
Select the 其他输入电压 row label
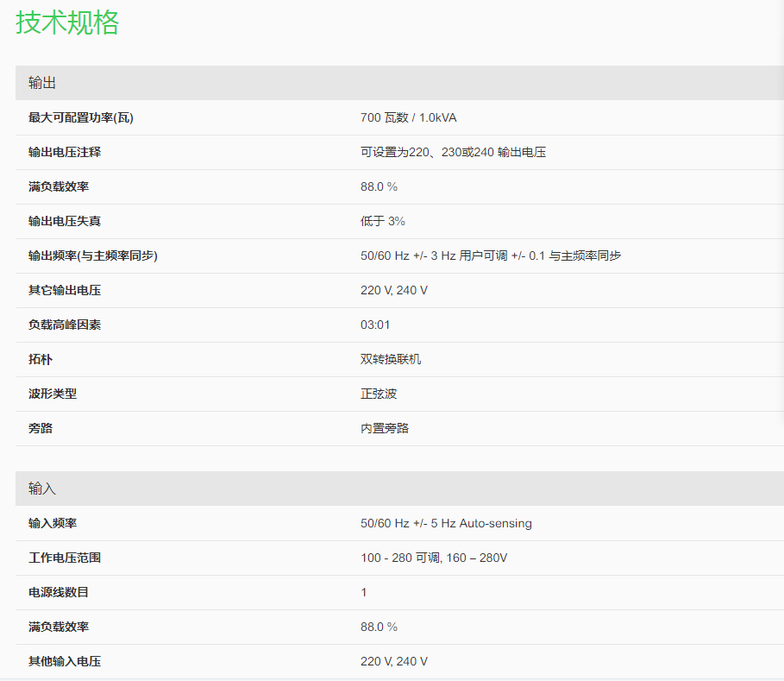point(65,661)
